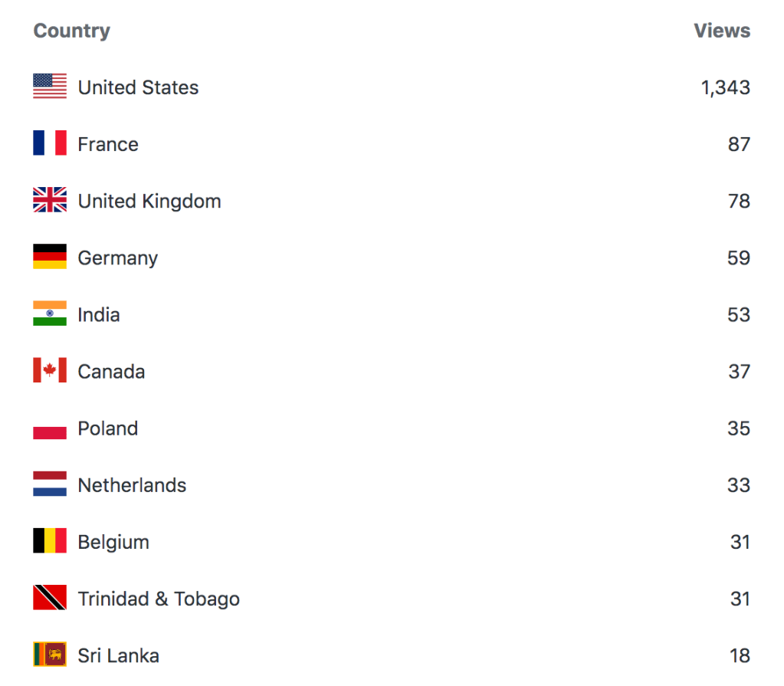Click the Trinidad & Tobago flag
This screenshot has width=784, height=686.
pyautogui.click(x=50, y=598)
